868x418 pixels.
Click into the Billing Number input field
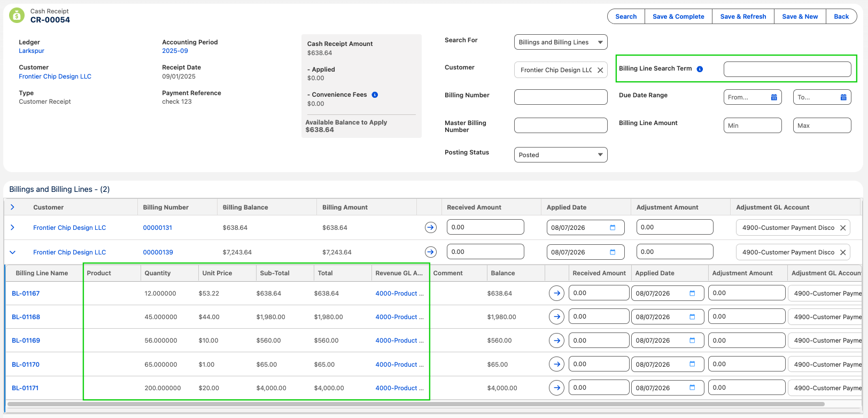click(561, 97)
